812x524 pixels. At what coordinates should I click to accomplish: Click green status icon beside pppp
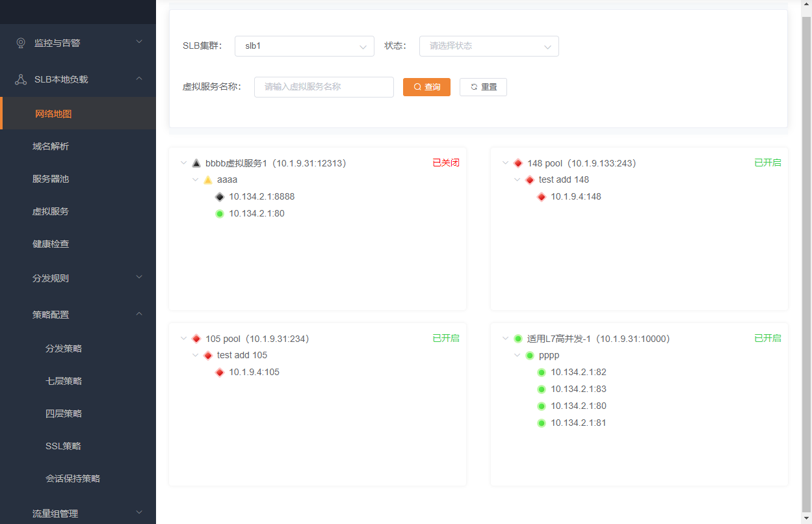point(530,356)
